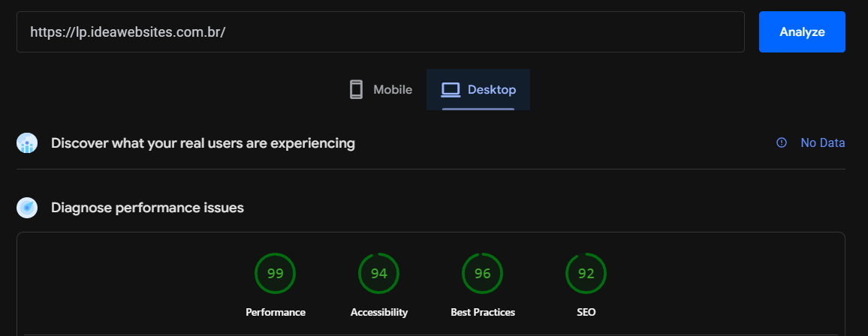The image size is (868, 336).
Task: Open the SEO score gauge 92
Action: (586, 274)
